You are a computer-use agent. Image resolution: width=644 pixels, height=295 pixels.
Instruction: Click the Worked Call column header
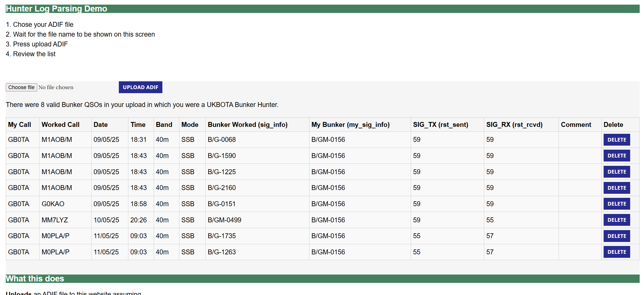click(61, 125)
